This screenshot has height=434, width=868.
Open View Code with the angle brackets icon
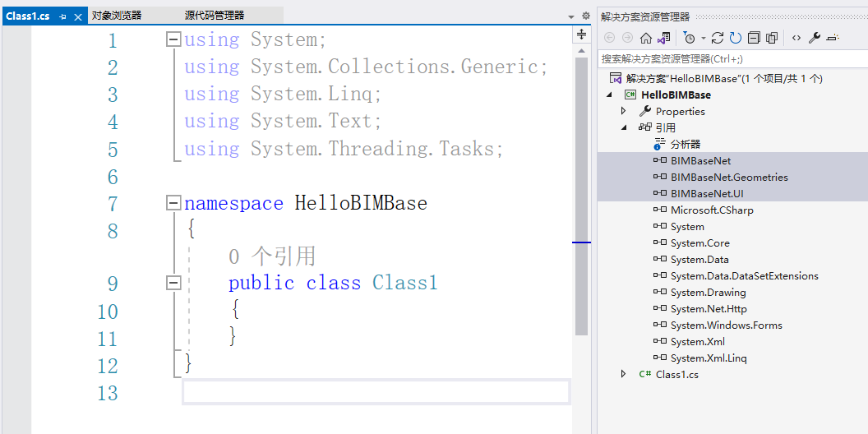[796, 38]
